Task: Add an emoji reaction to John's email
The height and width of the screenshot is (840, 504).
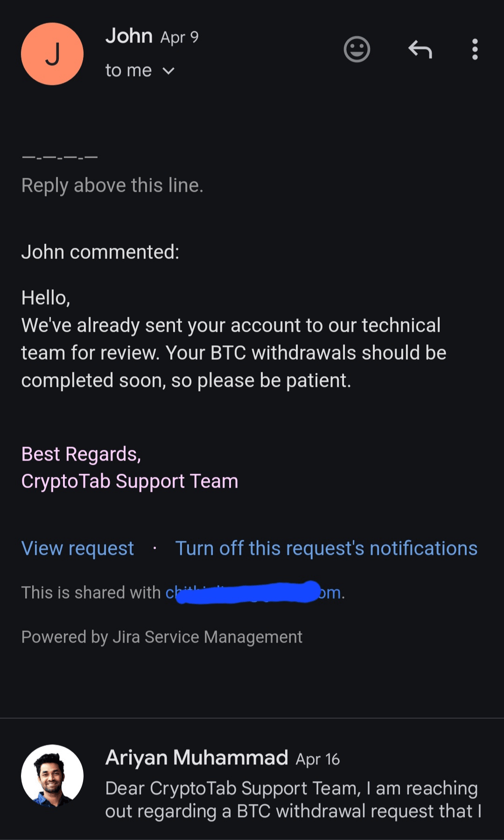Action: click(x=357, y=49)
